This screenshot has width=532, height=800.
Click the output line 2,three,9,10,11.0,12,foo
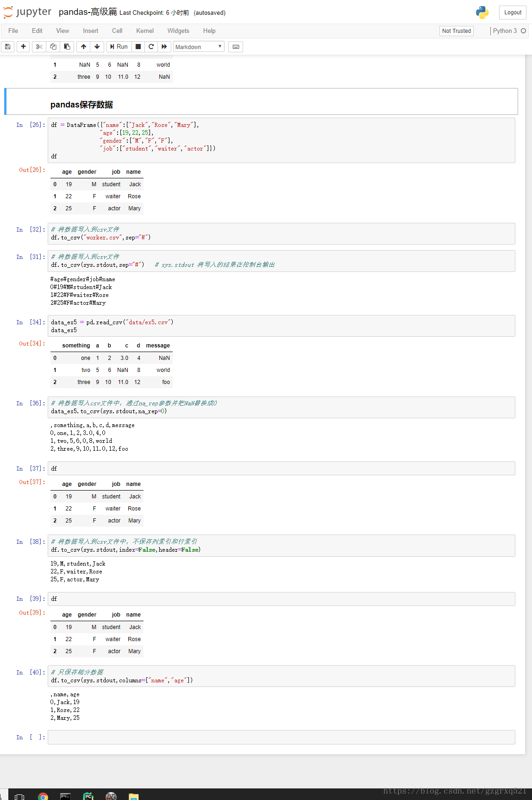pyautogui.click(x=89, y=449)
